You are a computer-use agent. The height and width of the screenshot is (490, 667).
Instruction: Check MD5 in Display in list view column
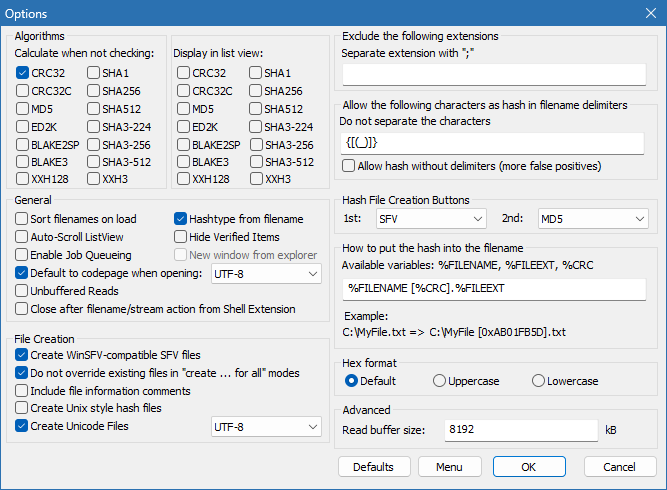(183, 109)
